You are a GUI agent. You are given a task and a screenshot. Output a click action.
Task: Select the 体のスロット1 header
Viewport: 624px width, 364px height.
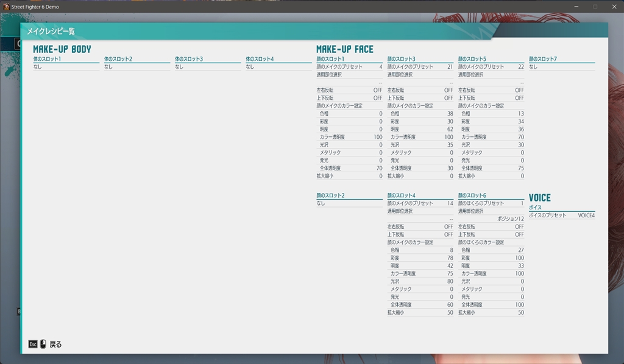[47, 59]
